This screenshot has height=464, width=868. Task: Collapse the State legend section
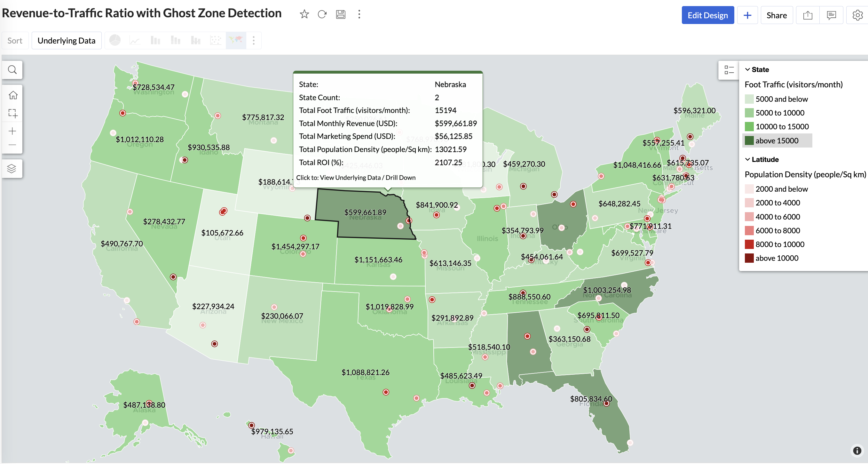click(747, 69)
